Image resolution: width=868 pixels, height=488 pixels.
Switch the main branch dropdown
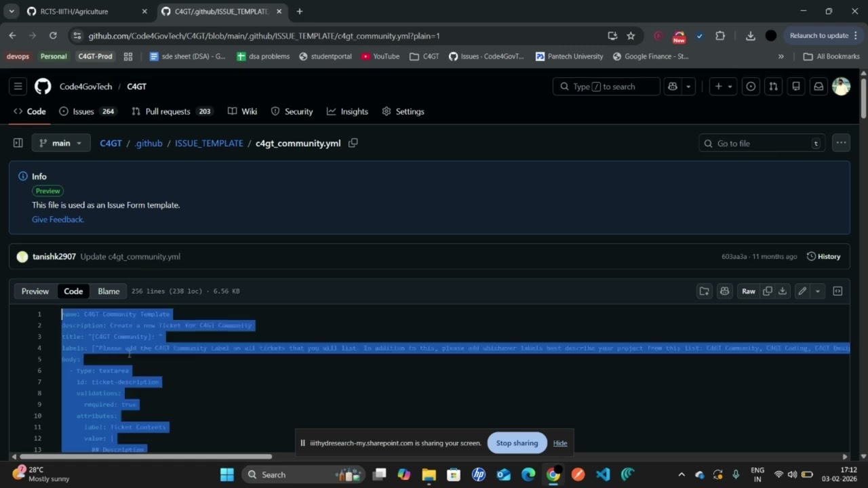pos(61,143)
